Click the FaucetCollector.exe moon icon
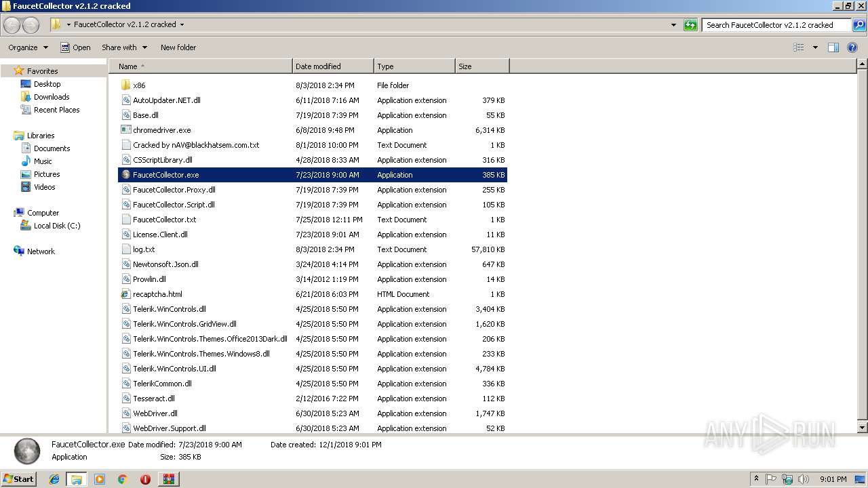This screenshot has height=488, width=868. tap(125, 175)
